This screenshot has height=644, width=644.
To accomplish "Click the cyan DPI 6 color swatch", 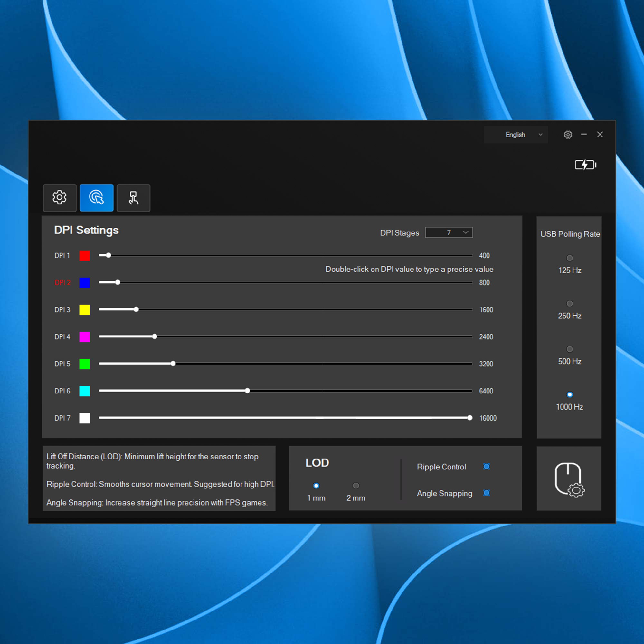I will point(85,391).
